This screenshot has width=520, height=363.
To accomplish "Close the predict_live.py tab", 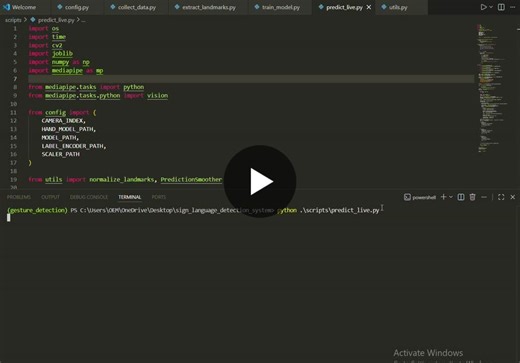I will point(369,7).
